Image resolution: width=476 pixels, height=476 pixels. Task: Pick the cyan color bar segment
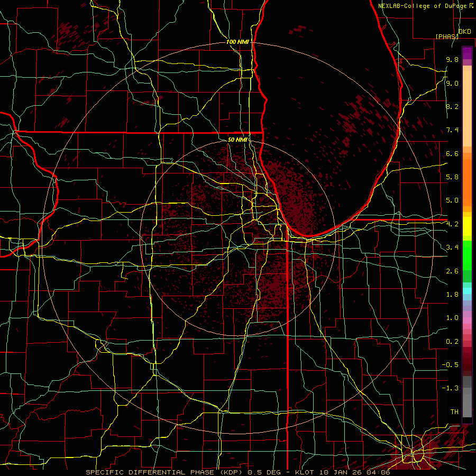pyautogui.click(x=467, y=291)
